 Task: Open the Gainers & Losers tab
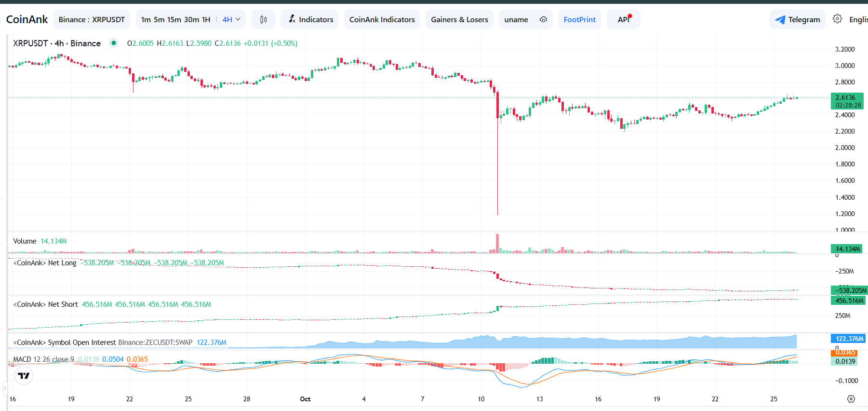coord(459,19)
